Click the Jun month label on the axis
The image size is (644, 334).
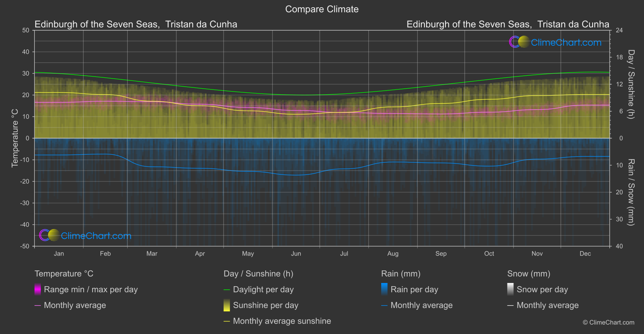(x=296, y=253)
